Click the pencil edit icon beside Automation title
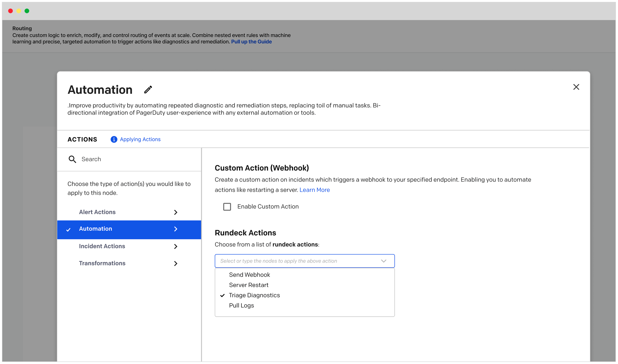The image size is (618, 364). (148, 90)
